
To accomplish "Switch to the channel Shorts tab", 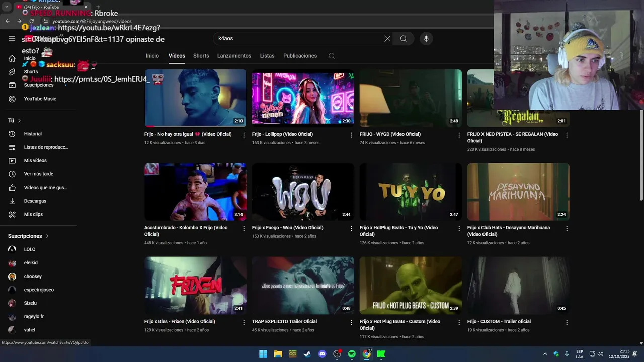I will pos(201,56).
